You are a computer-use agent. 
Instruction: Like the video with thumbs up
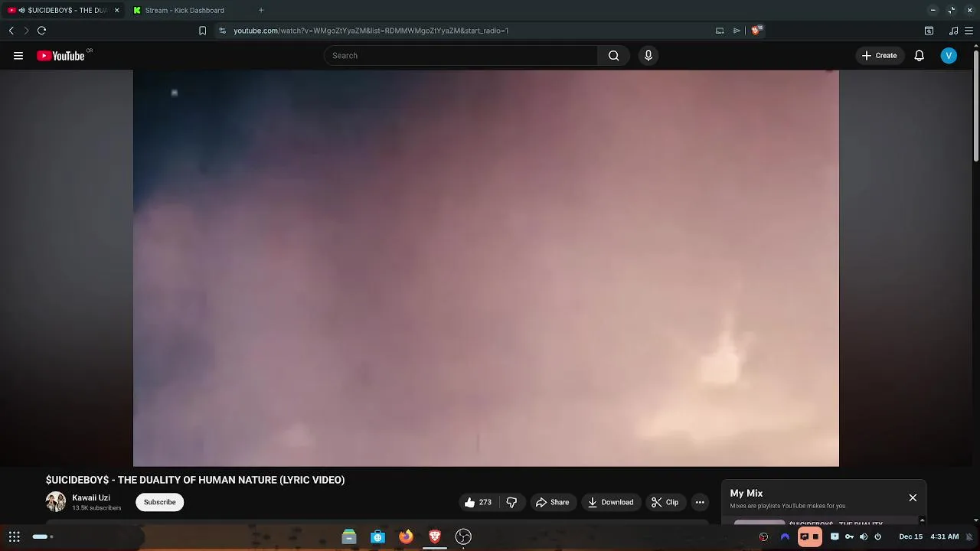pyautogui.click(x=478, y=502)
